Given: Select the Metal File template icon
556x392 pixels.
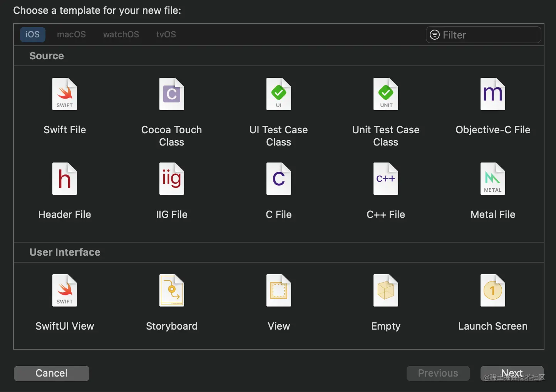Looking at the screenshot, I should point(493,179).
